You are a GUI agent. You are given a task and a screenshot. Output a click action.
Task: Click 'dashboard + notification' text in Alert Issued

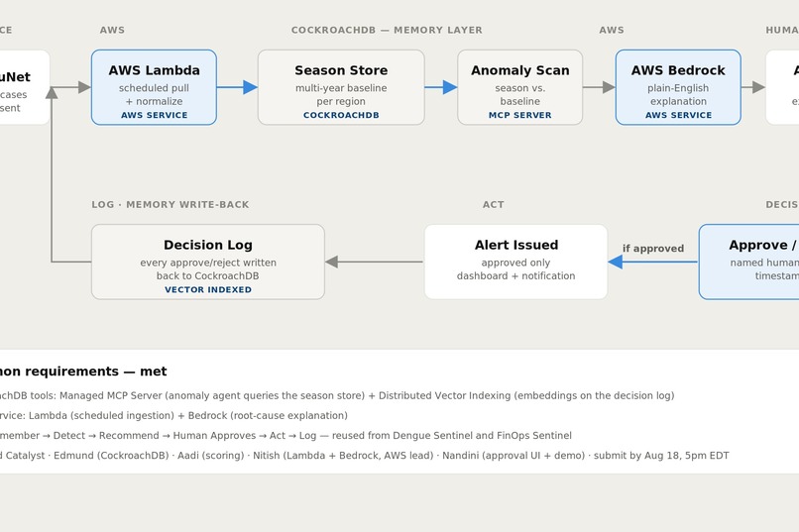click(x=515, y=276)
